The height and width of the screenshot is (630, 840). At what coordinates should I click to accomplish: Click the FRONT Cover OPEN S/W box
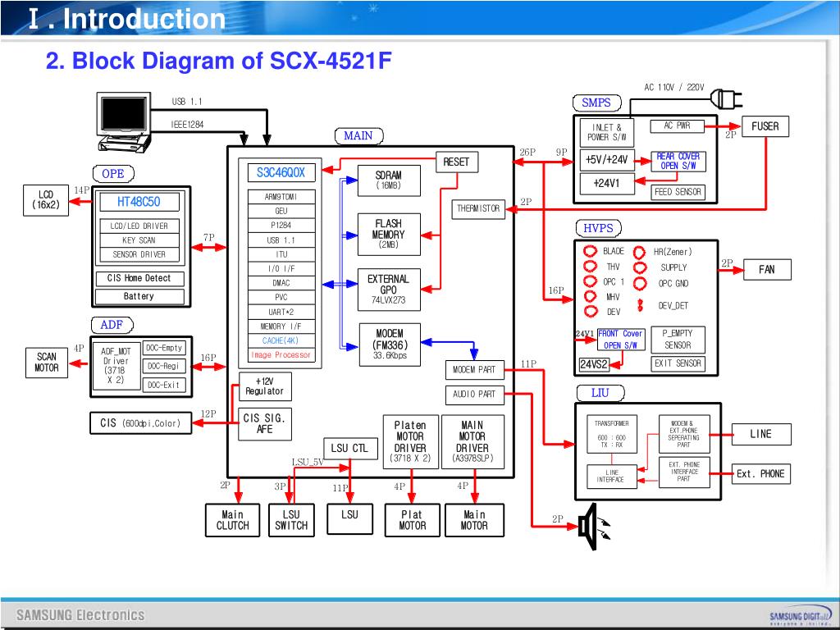point(621,339)
